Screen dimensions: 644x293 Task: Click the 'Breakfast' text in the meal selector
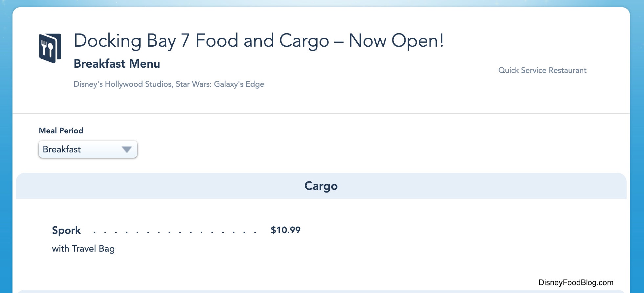point(62,149)
